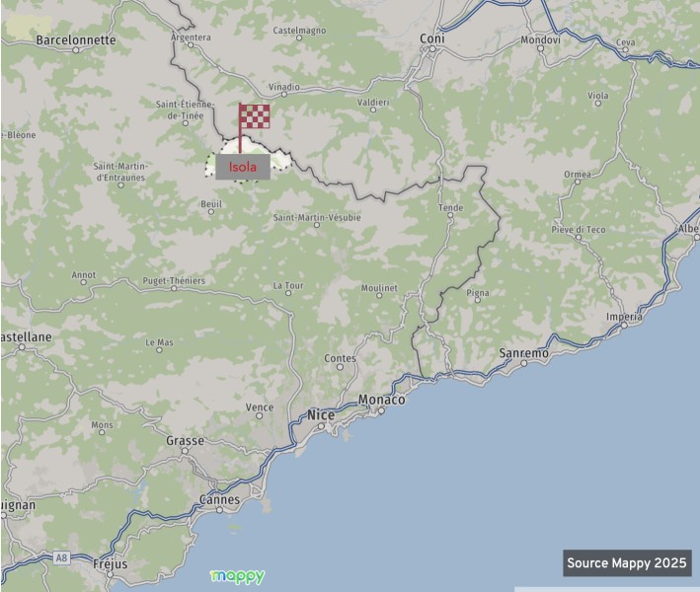Click the Coni city marker dot
700x592 pixels.
[x=432, y=48]
